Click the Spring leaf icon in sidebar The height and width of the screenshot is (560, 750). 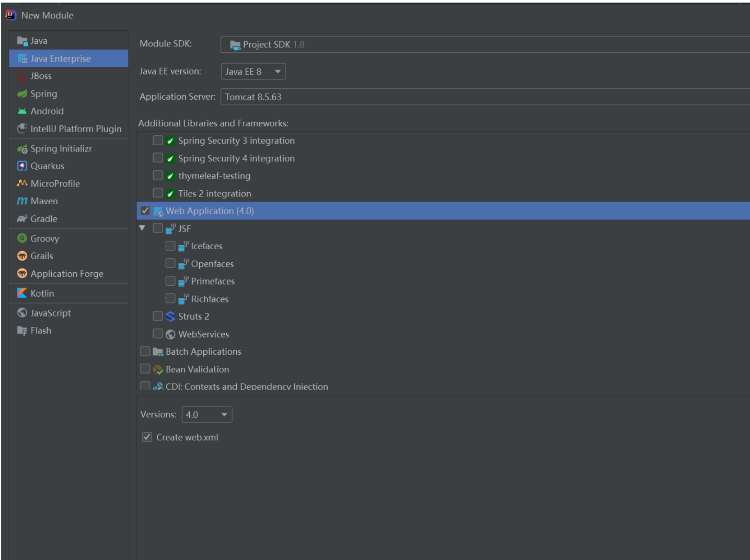22,94
